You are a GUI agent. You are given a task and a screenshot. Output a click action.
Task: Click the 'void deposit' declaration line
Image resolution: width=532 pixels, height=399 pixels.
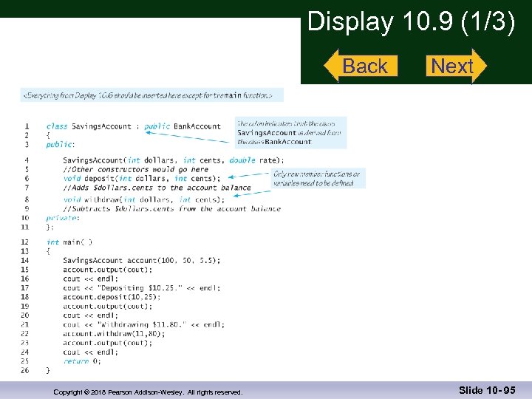click(141, 179)
